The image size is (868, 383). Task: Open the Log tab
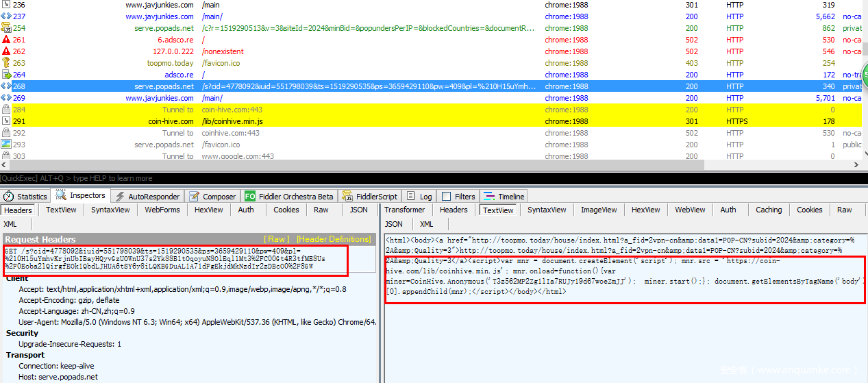click(419, 196)
